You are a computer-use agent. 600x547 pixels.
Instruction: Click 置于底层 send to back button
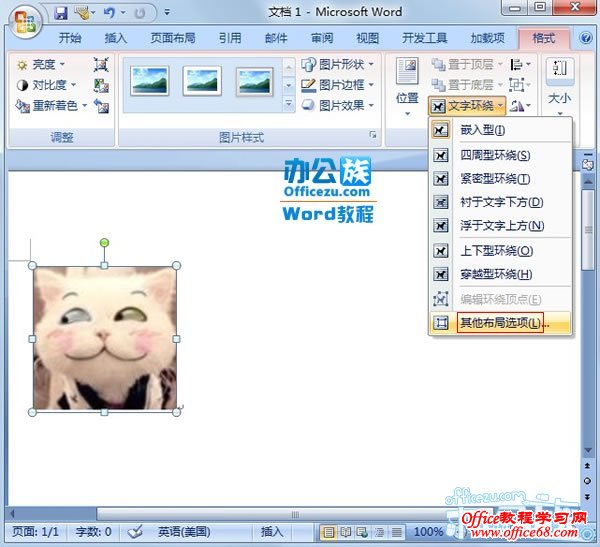(x=466, y=85)
